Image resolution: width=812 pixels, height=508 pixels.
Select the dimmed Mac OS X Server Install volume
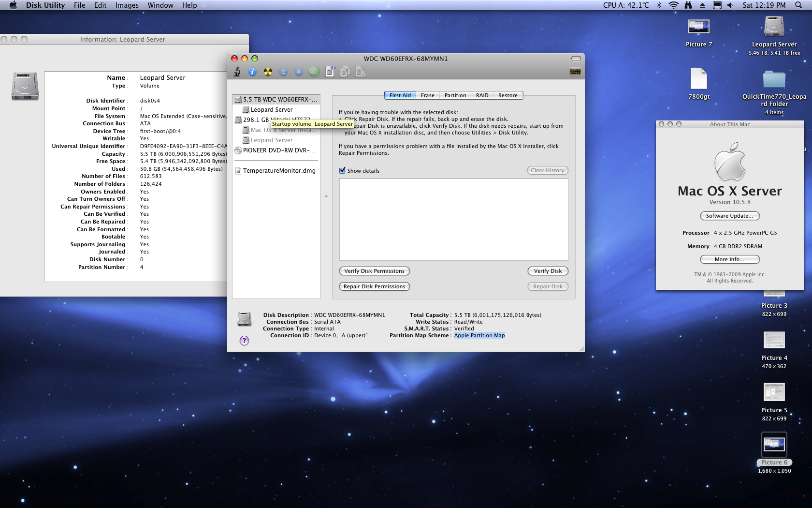[276, 130]
